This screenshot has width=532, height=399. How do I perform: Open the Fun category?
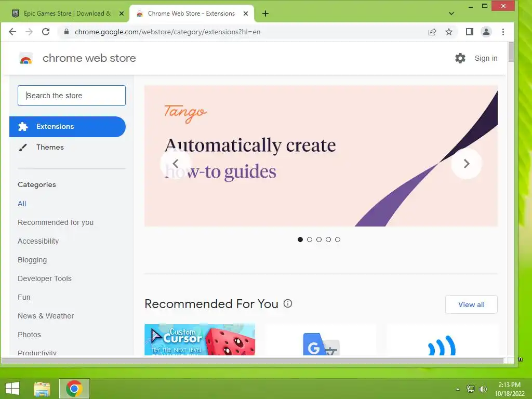pos(24,297)
